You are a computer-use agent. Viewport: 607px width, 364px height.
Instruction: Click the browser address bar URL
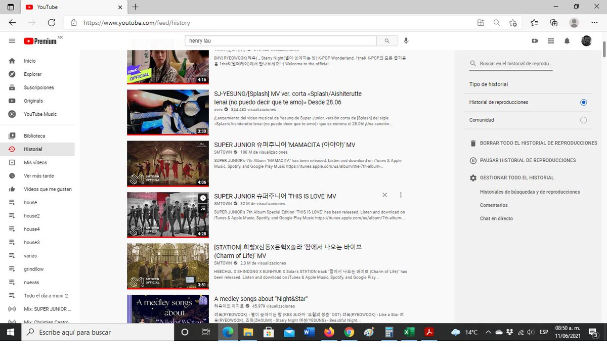click(137, 23)
